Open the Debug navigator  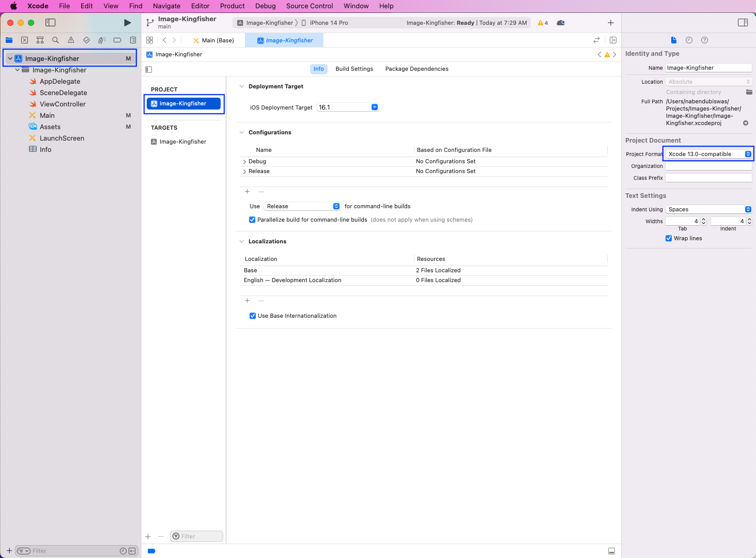(102, 40)
